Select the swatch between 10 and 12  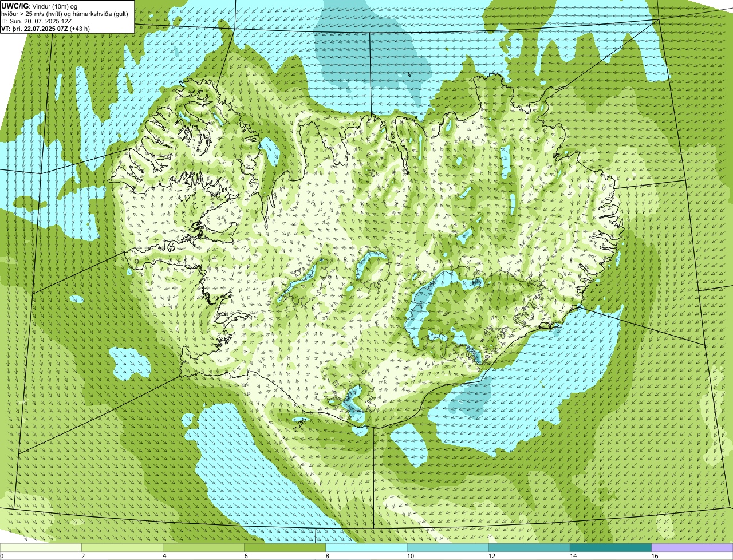coord(448,548)
